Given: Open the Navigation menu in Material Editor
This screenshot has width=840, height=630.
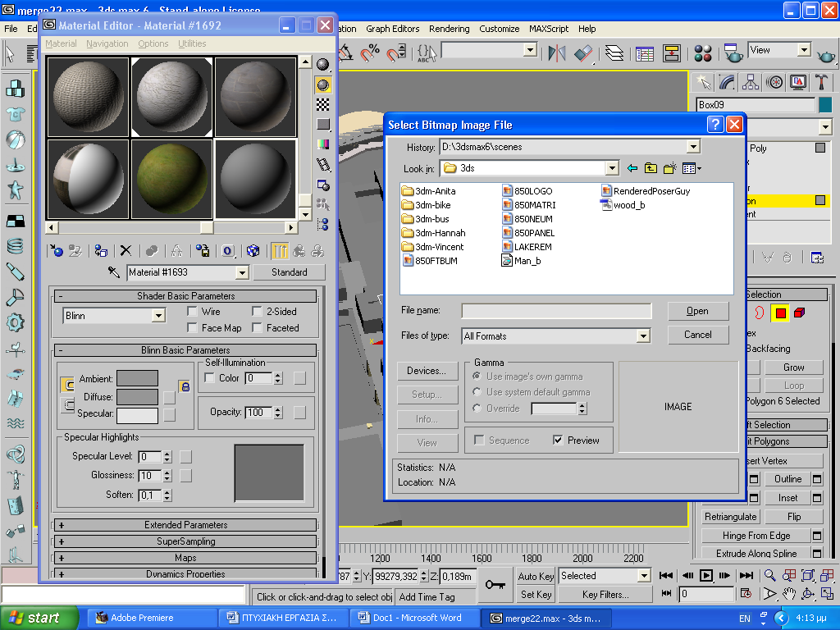Looking at the screenshot, I should [x=107, y=43].
